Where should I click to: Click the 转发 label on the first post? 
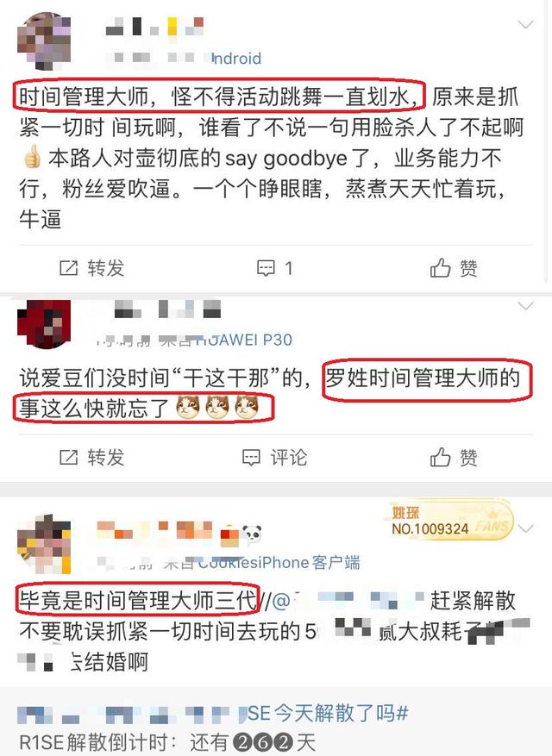pyautogui.click(x=106, y=268)
